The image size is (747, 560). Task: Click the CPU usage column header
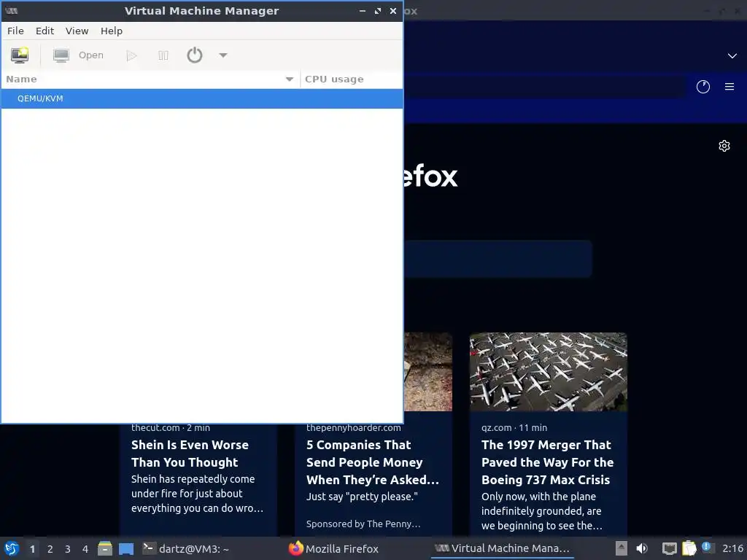352,79
